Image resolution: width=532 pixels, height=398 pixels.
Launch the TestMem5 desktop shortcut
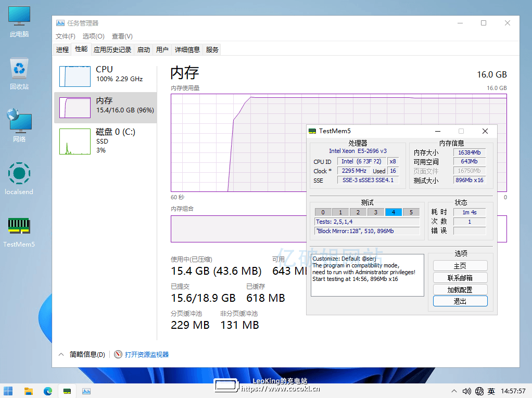pos(19,232)
